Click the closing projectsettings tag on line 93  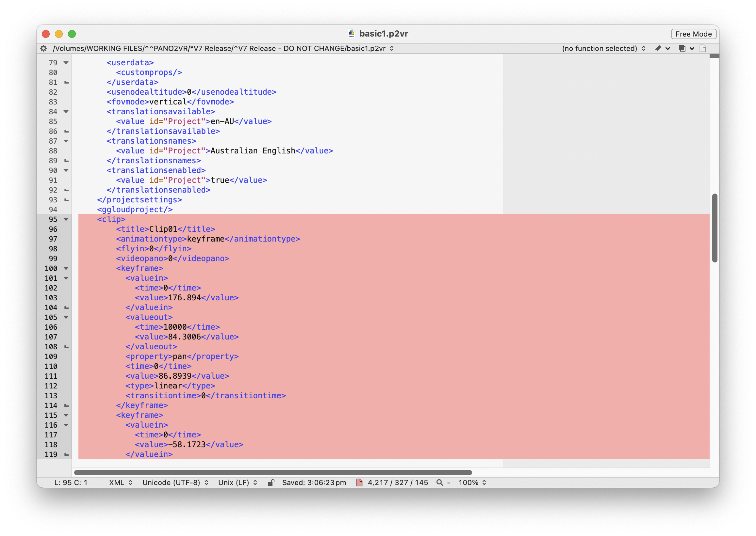click(140, 200)
